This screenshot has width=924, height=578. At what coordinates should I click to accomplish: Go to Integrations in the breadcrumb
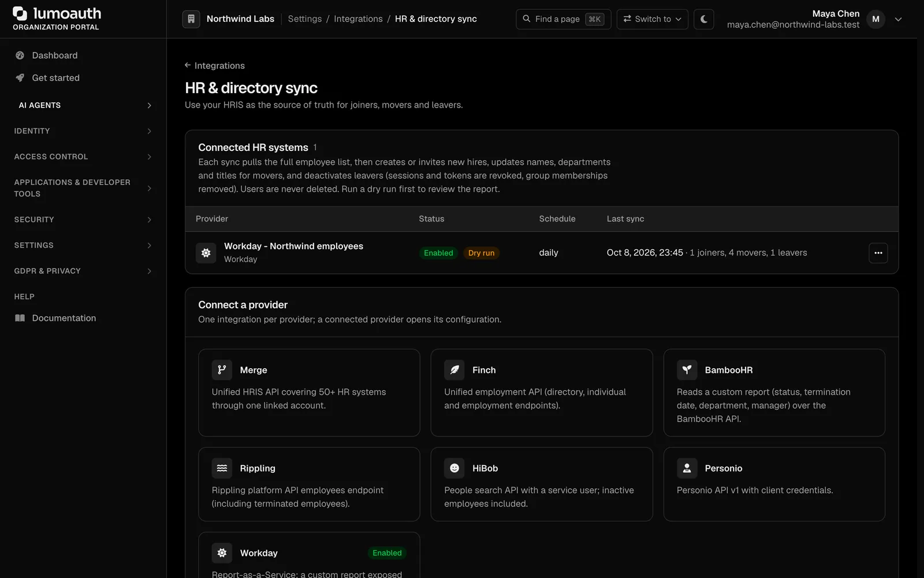358,19
